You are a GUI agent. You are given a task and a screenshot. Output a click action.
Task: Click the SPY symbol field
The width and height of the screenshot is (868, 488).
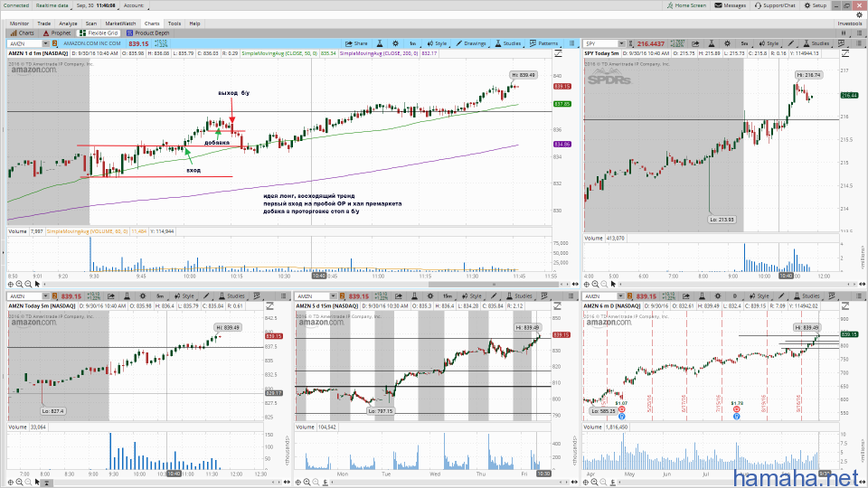(x=600, y=43)
